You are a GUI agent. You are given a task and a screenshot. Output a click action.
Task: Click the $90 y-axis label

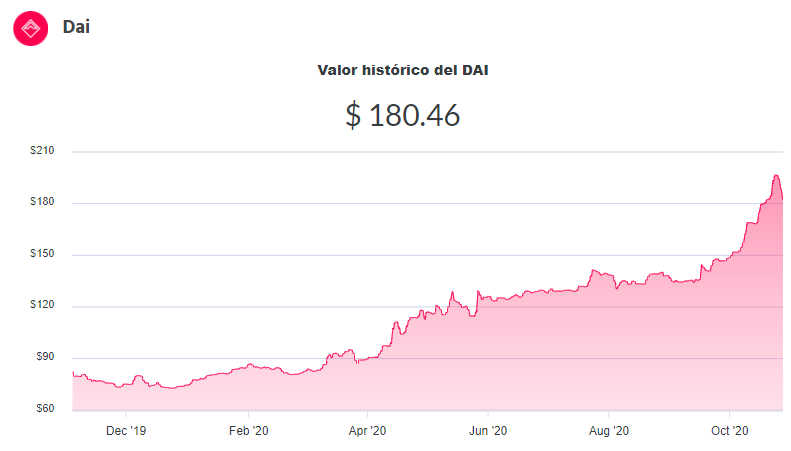(46, 358)
